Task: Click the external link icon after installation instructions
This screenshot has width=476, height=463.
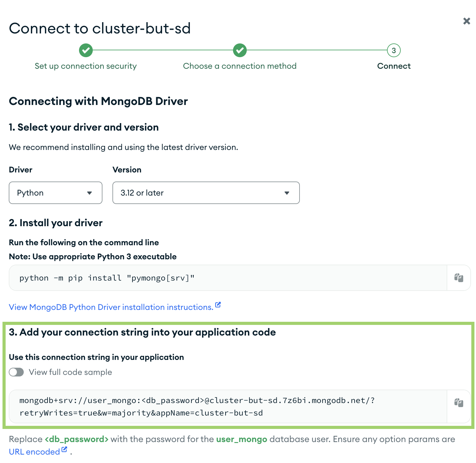Action: click(218, 305)
